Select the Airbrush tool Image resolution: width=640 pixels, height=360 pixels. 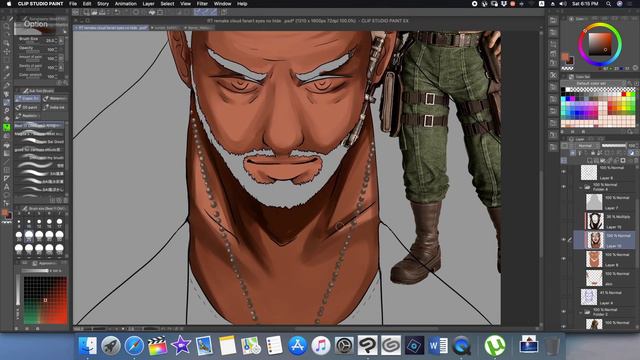click(x=7, y=111)
